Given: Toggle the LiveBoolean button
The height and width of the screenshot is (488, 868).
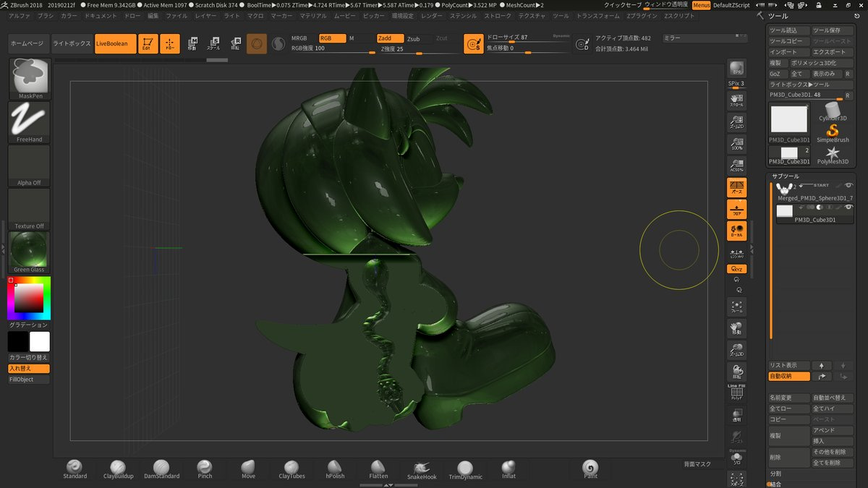Looking at the screenshot, I should click(116, 44).
